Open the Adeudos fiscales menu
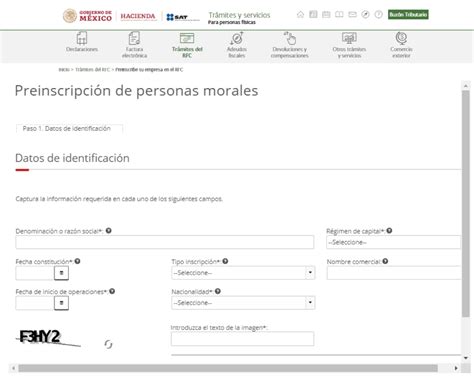474x382 pixels. pyautogui.click(x=237, y=45)
